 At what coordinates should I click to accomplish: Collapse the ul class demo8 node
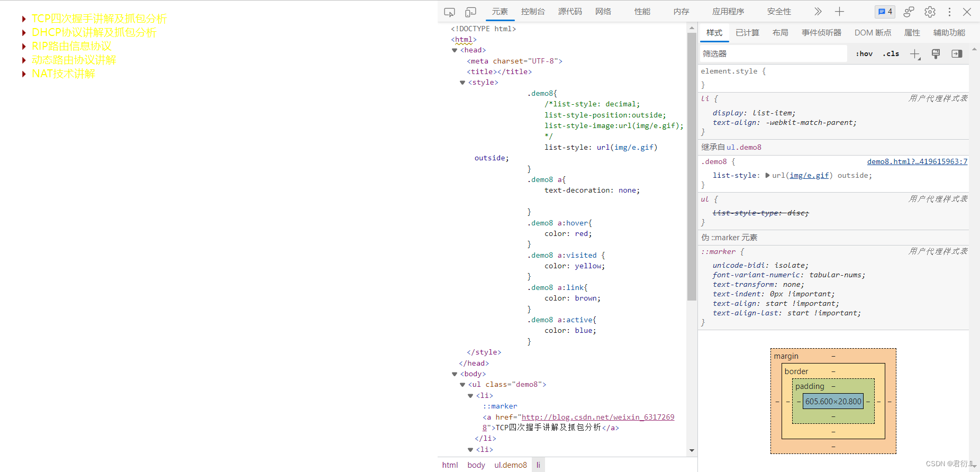(x=462, y=385)
